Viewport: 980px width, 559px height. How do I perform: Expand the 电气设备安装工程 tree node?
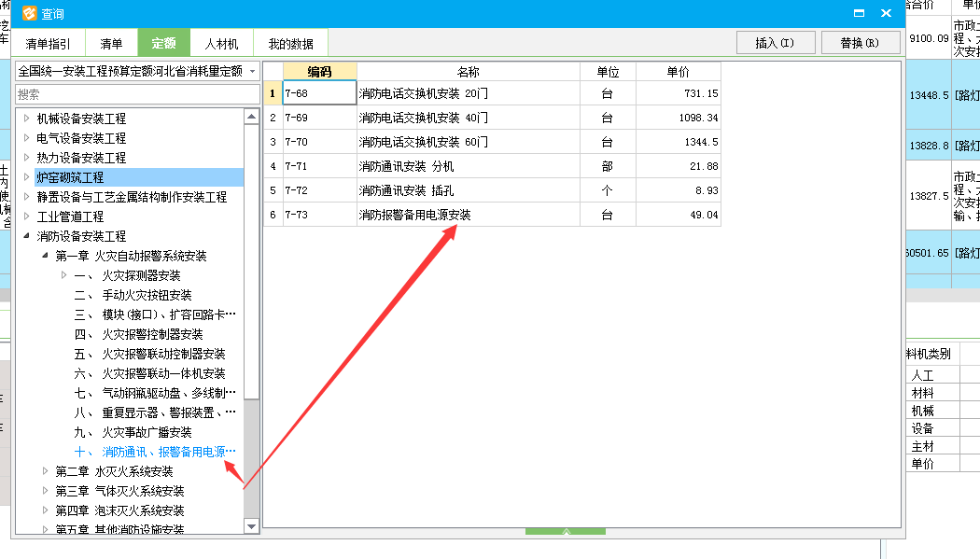pos(26,137)
